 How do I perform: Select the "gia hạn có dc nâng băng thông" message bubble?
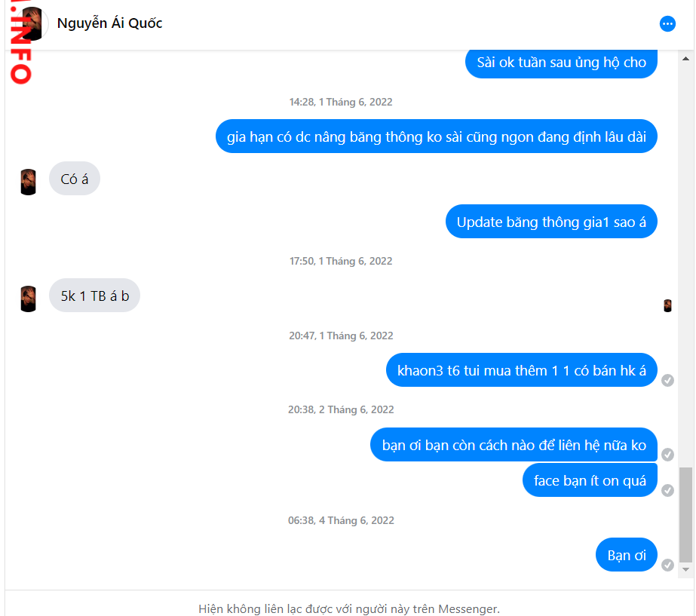(x=437, y=136)
